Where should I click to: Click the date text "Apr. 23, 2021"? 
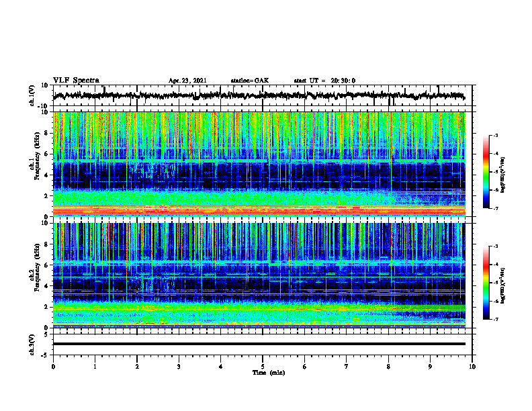pyautogui.click(x=187, y=81)
